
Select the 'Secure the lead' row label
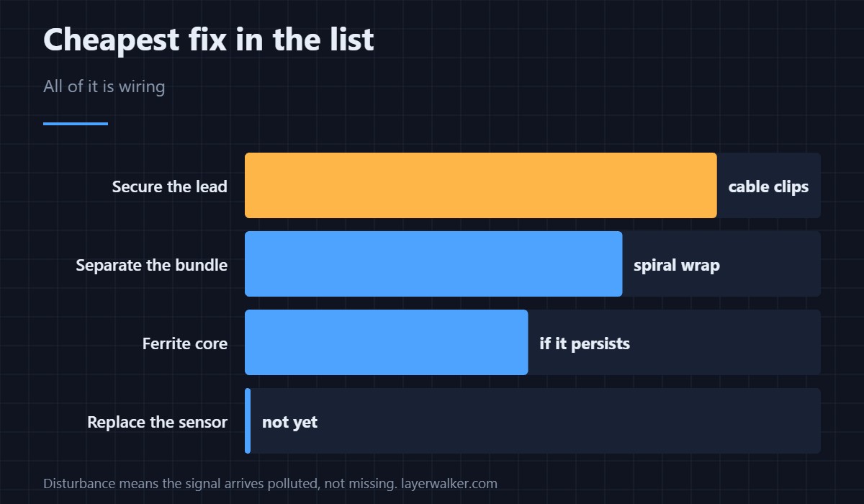pyautogui.click(x=170, y=186)
